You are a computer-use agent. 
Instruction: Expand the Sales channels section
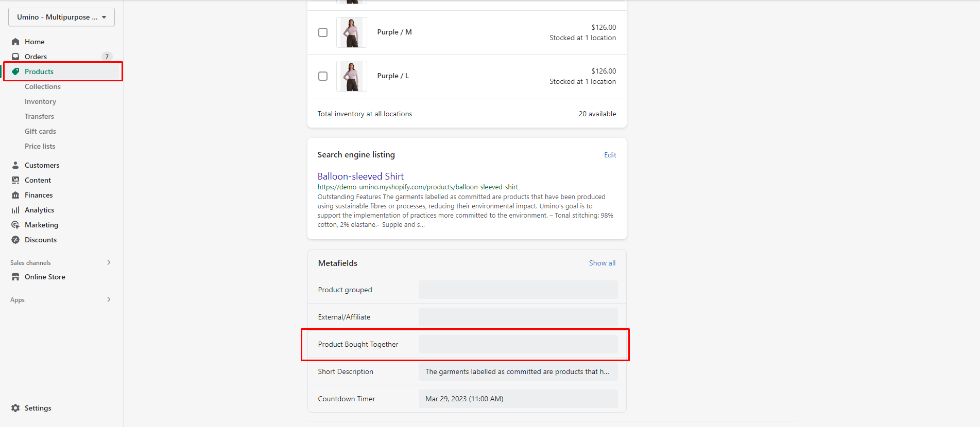(109, 262)
